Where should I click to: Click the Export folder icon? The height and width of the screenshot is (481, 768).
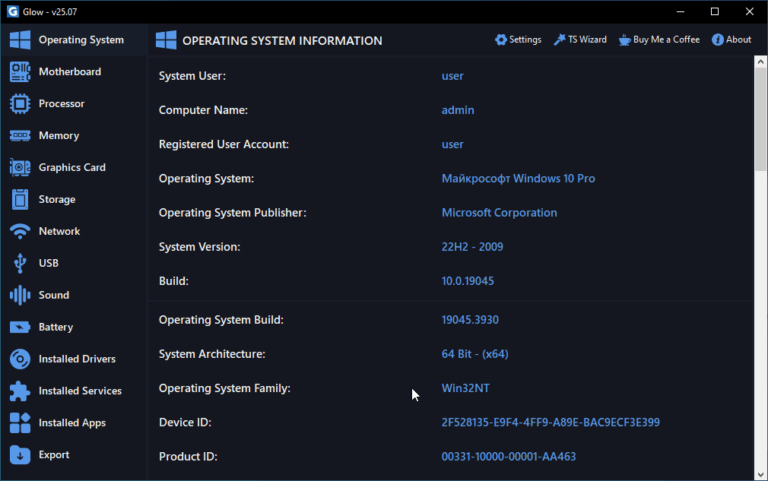coord(20,455)
